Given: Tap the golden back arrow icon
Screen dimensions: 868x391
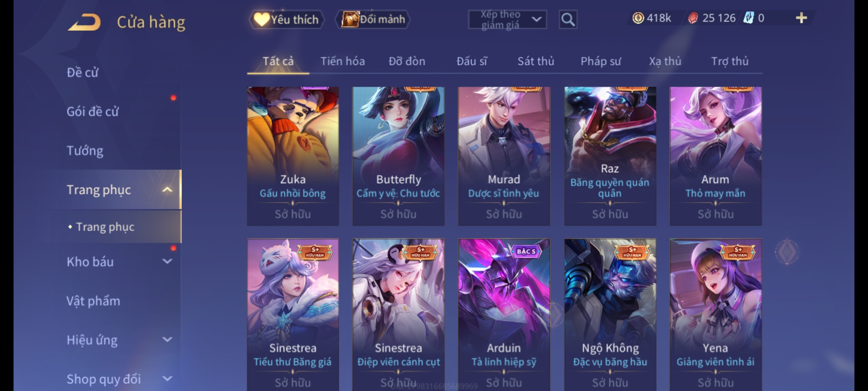Looking at the screenshot, I should [x=84, y=22].
